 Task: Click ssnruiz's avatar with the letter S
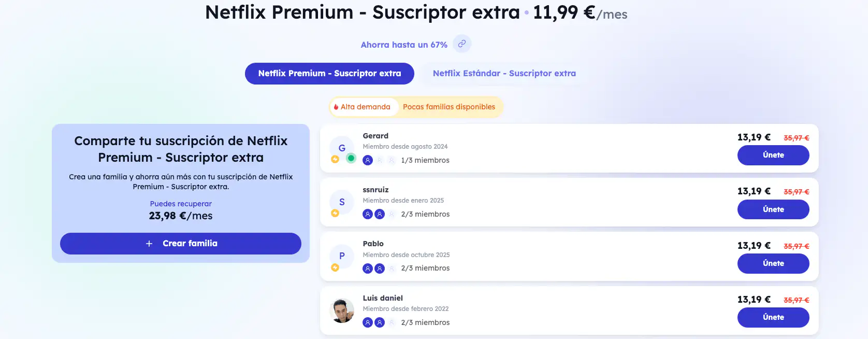click(342, 202)
